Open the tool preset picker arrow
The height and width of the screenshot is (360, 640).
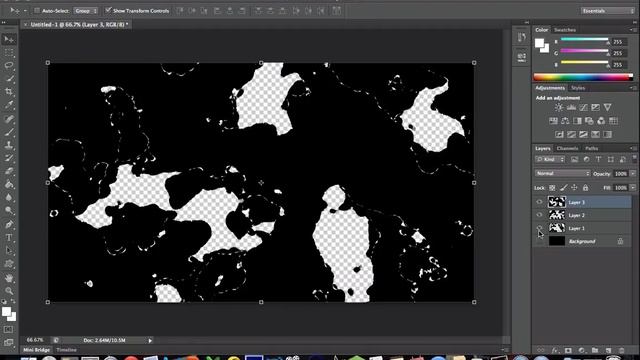pyautogui.click(x=25, y=11)
